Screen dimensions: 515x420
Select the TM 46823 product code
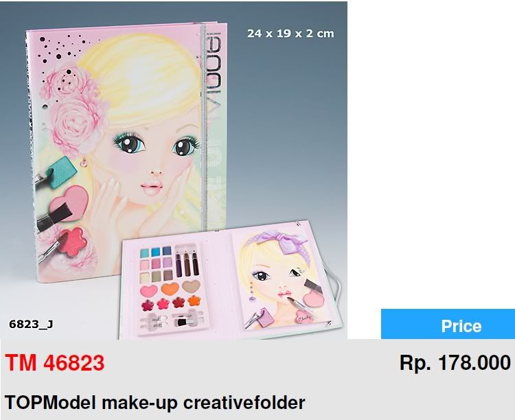55,363
